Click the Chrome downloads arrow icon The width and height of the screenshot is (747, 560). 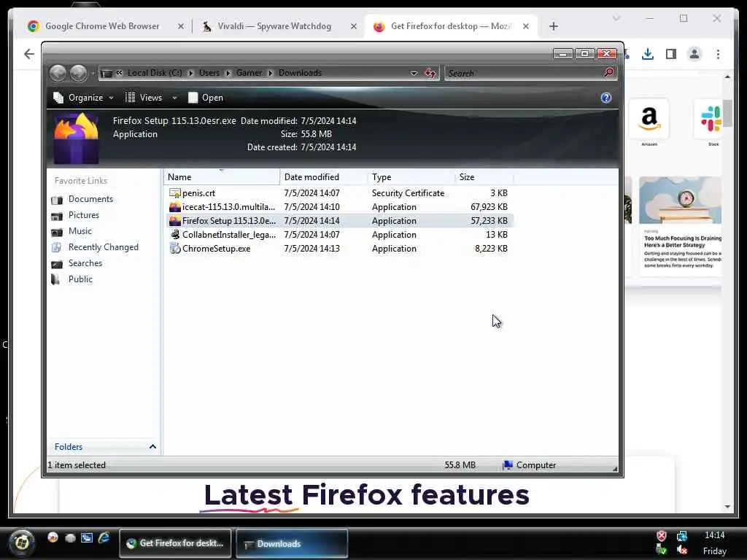click(x=648, y=54)
